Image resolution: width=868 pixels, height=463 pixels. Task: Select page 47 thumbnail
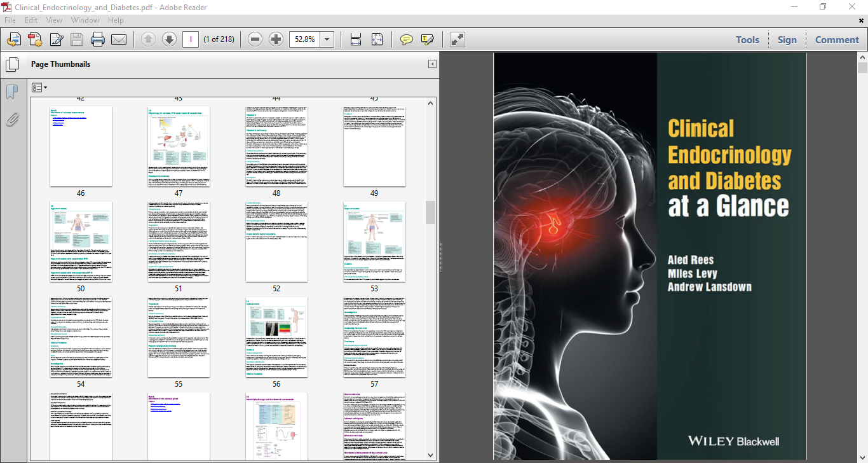click(x=179, y=146)
